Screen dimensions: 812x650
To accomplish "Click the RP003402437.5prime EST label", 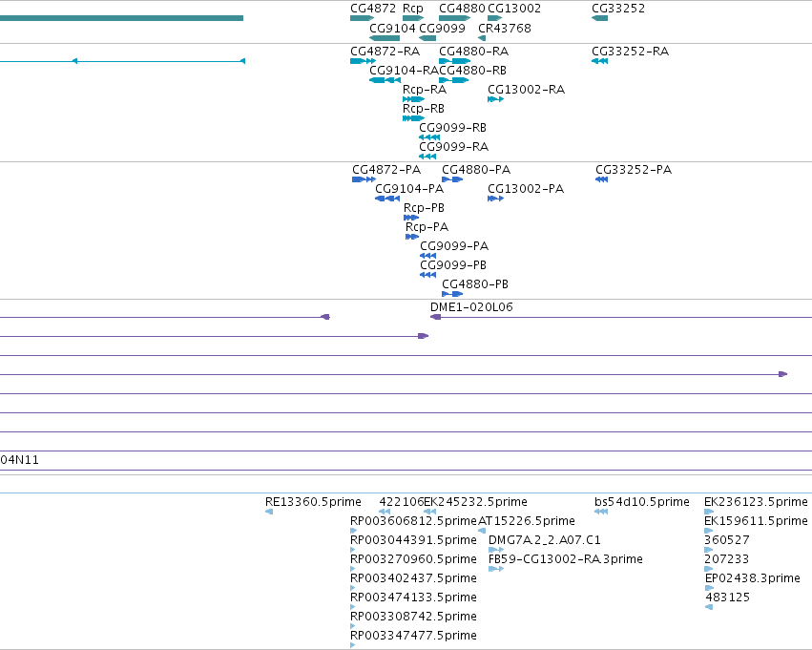I will (414, 578).
